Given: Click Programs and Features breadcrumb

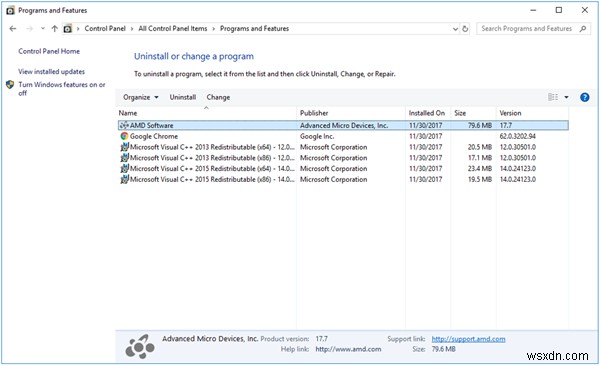Looking at the screenshot, I should pos(254,28).
